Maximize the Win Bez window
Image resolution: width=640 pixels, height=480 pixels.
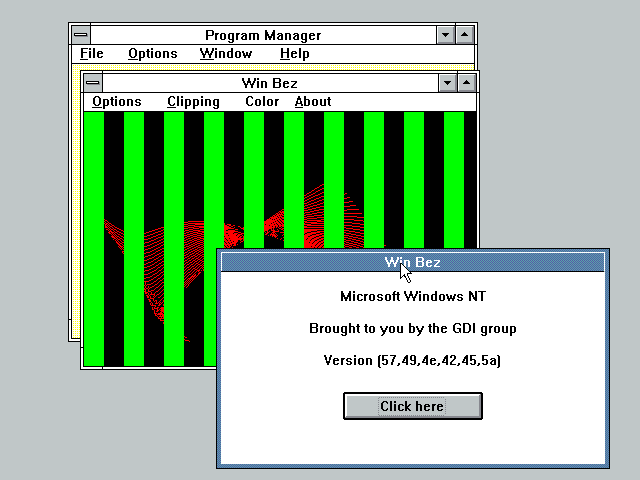(467, 83)
